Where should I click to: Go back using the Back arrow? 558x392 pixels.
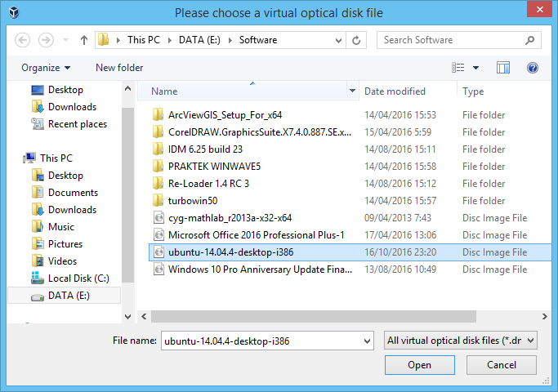[22, 40]
